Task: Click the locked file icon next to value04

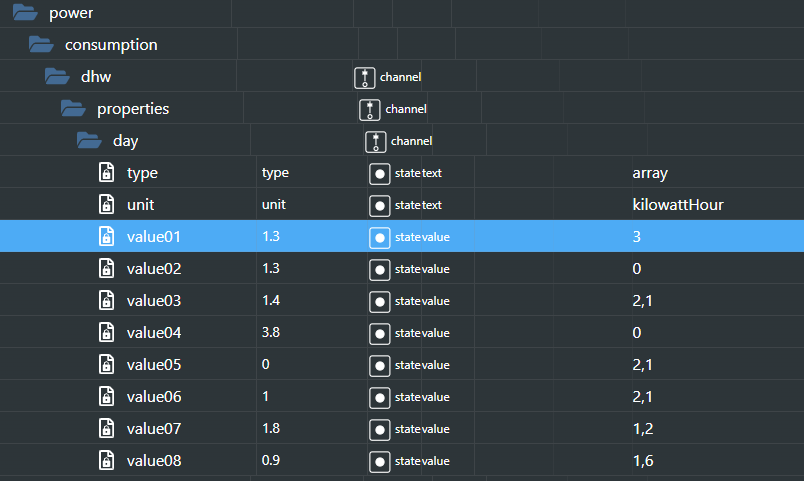Action: point(106,333)
